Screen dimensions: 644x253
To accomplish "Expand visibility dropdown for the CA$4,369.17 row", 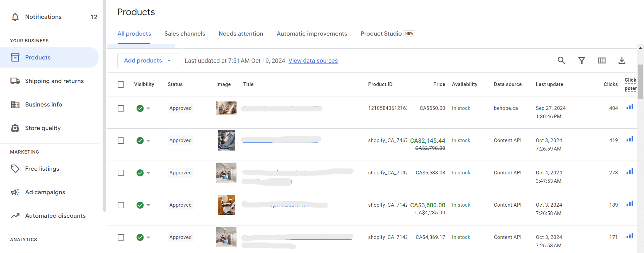I will click(x=148, y=238).
